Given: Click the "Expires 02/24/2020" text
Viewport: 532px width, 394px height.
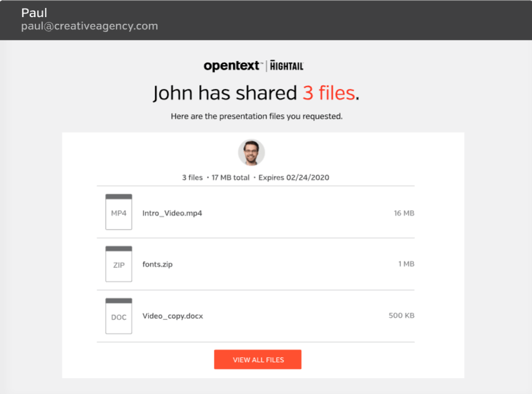Looking at the screenshot, I should (294, 178).
